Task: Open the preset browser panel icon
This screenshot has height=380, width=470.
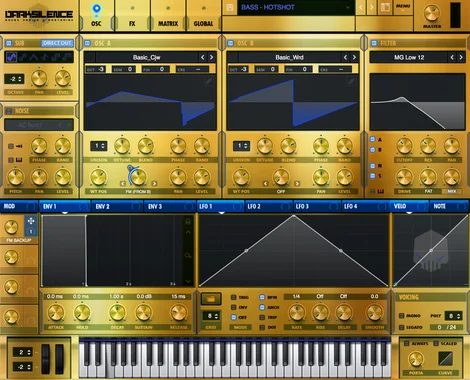Action: [385, 7]
